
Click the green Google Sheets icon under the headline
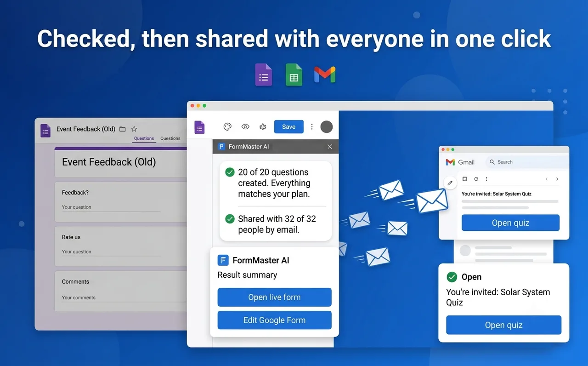(x=294, y=74)
